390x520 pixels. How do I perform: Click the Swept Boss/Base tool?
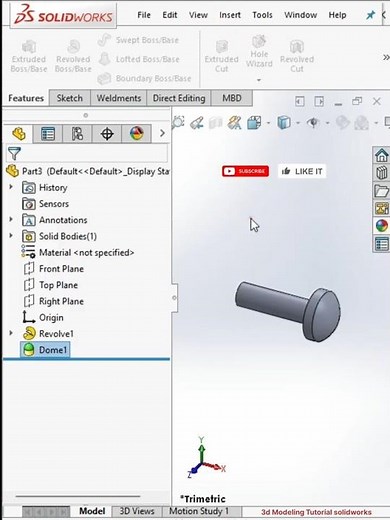[138, 40]
